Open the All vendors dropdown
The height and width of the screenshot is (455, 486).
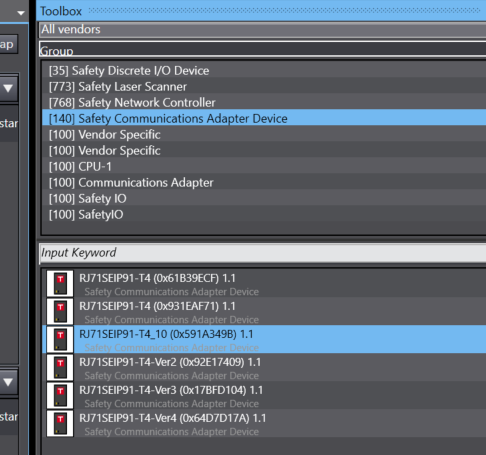pos(262,30)
